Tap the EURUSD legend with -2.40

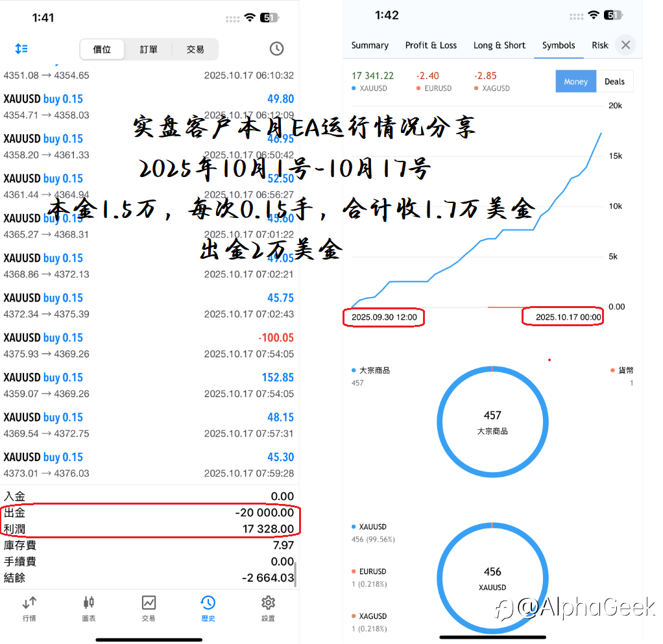click(434, 81)
